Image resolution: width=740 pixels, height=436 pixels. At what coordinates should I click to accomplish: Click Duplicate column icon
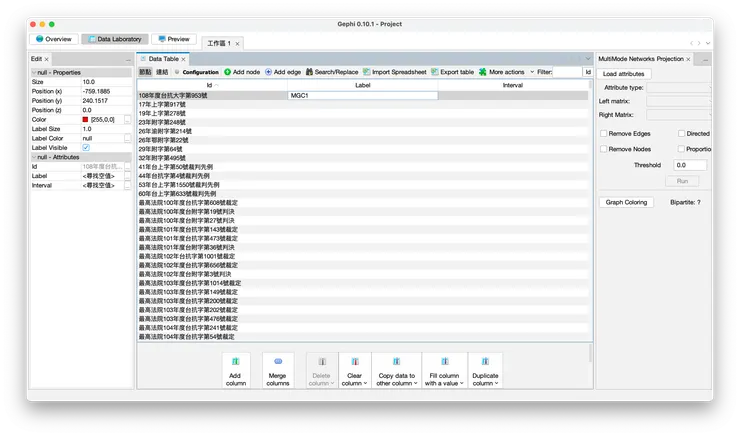485,361
